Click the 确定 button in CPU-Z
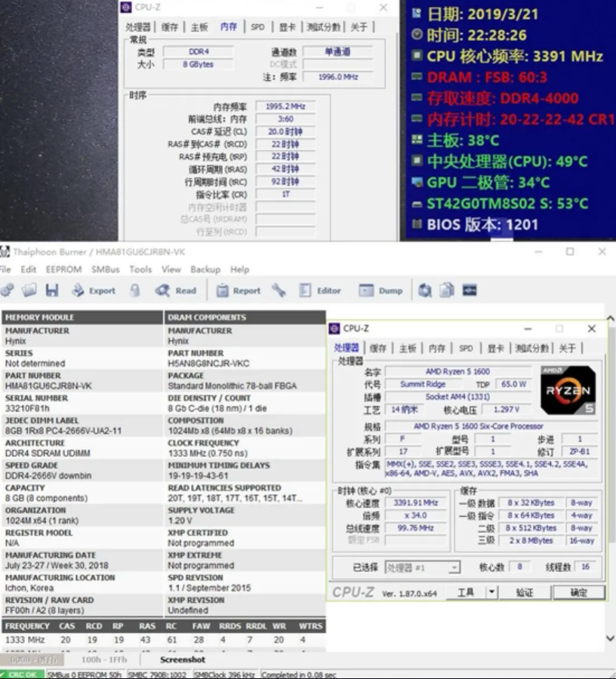Image resolution: width=616 pixels, height=679 pixels. [579, 592]
